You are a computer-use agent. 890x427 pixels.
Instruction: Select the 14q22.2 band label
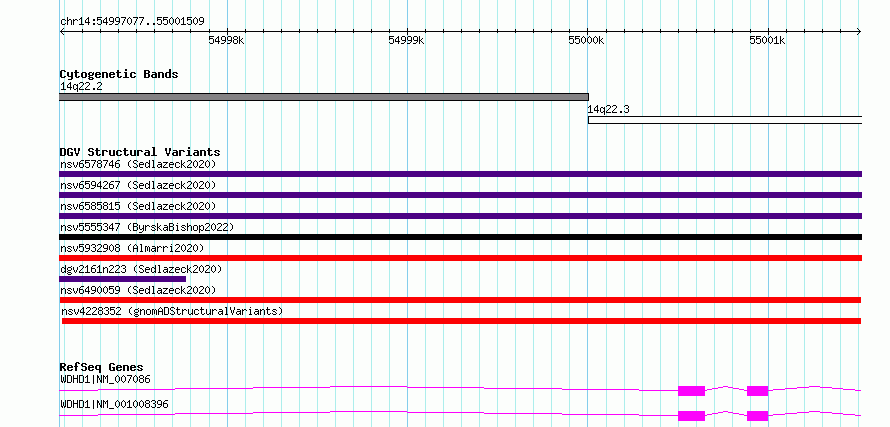click(x=81, y=87)
